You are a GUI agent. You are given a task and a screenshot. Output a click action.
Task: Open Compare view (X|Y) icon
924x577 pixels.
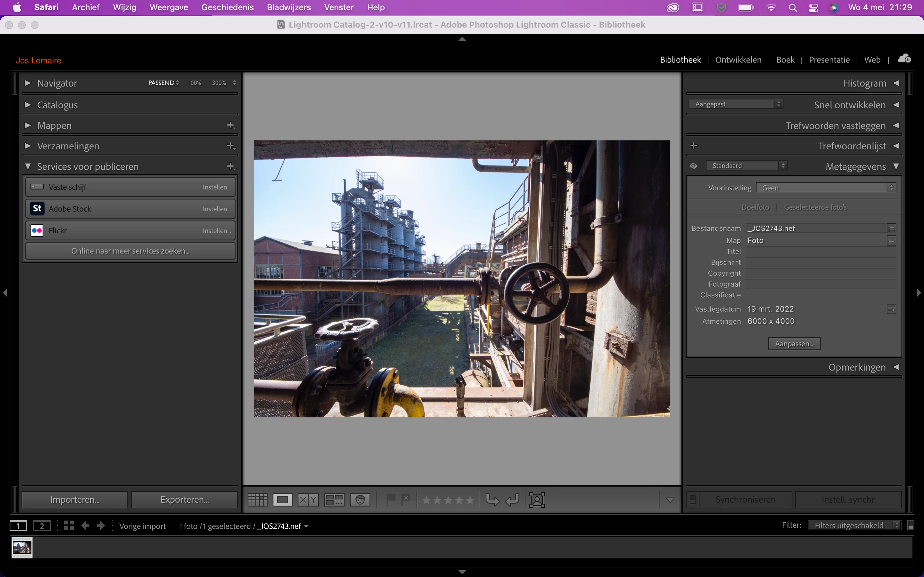click(x=308, y=499)
